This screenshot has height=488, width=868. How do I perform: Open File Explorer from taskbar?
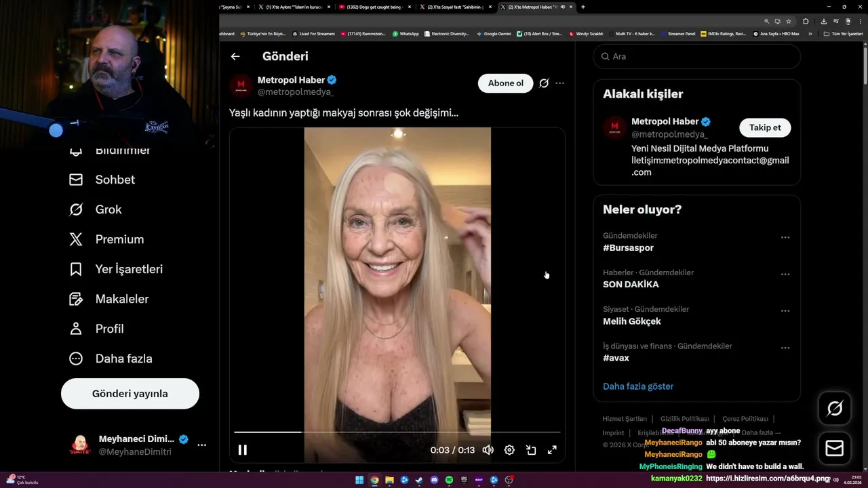coord(389,480)
